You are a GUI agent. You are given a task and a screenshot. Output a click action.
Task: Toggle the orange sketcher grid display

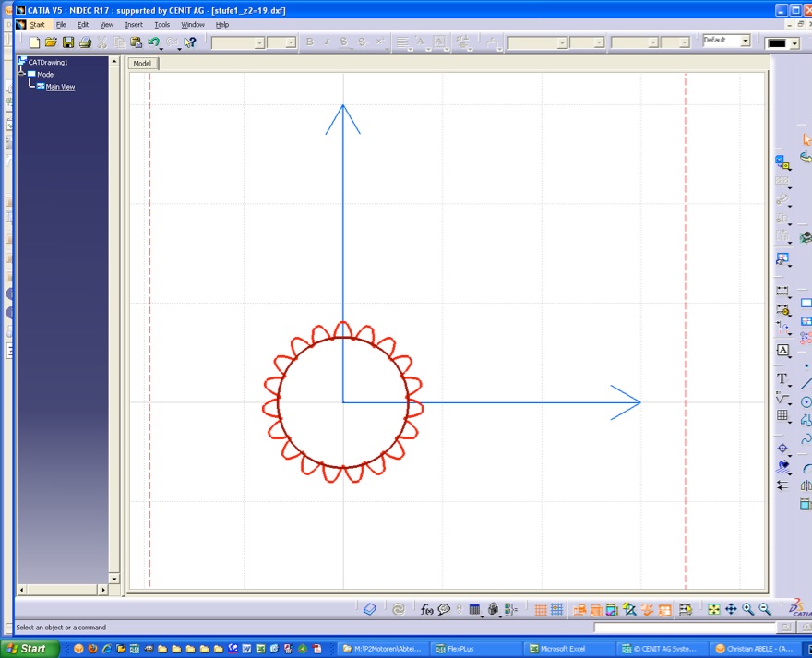click(541, 610)
